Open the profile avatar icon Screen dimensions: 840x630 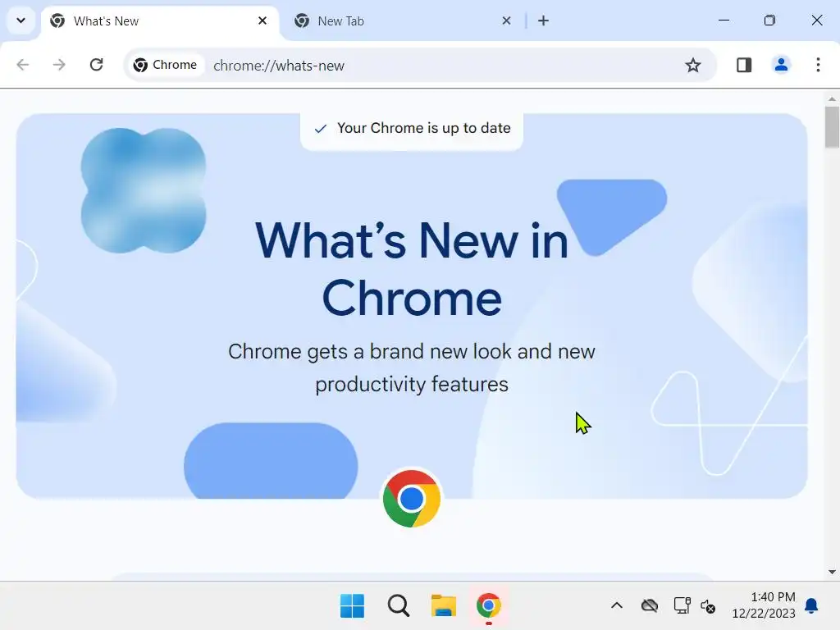tap(781, 66)
